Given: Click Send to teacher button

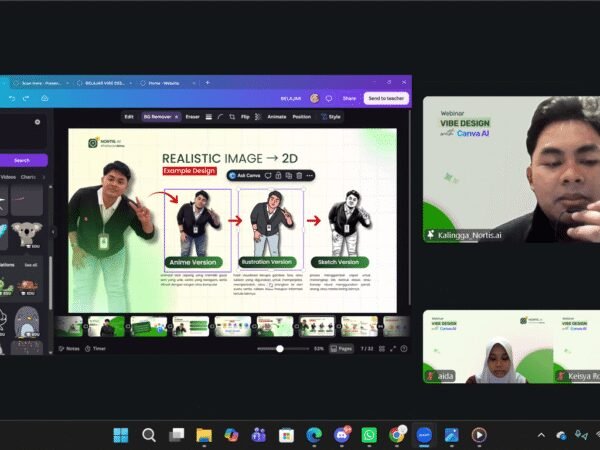Looking at the screenshot, I should [x=386, y=98].
